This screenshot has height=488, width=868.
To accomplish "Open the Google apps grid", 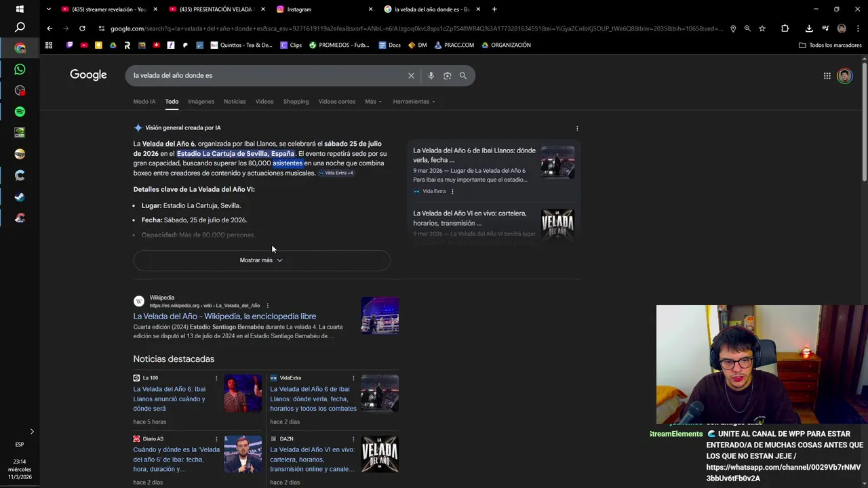I will pyautogui.click(x=827, y=76).
